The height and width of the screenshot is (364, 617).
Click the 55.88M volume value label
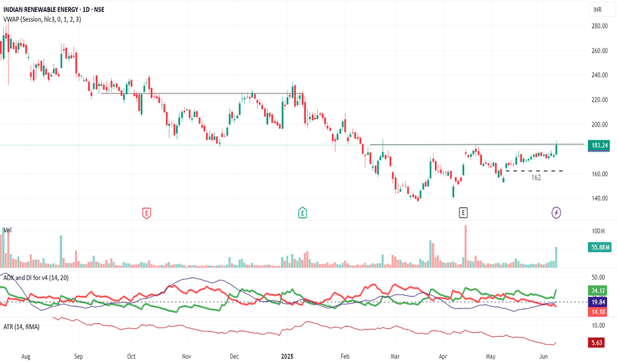[x=599, y=247]
